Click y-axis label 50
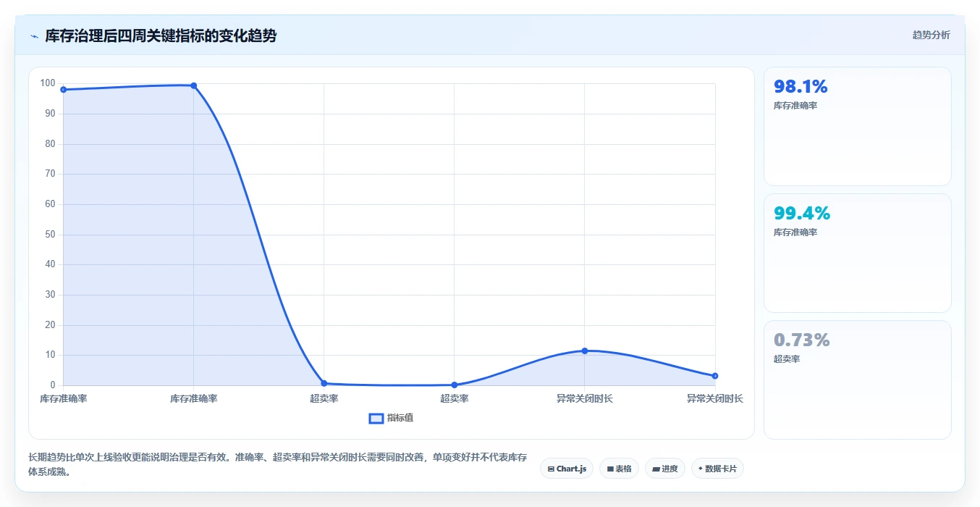 tap(51, 235)
